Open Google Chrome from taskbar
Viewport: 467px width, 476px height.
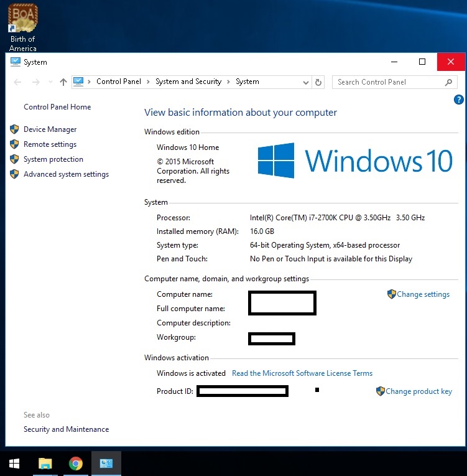76,464
